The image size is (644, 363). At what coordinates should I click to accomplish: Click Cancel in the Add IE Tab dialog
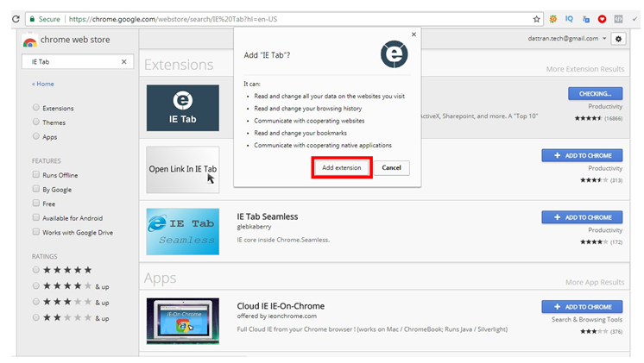pyautogui.click(x=391, y=167)
